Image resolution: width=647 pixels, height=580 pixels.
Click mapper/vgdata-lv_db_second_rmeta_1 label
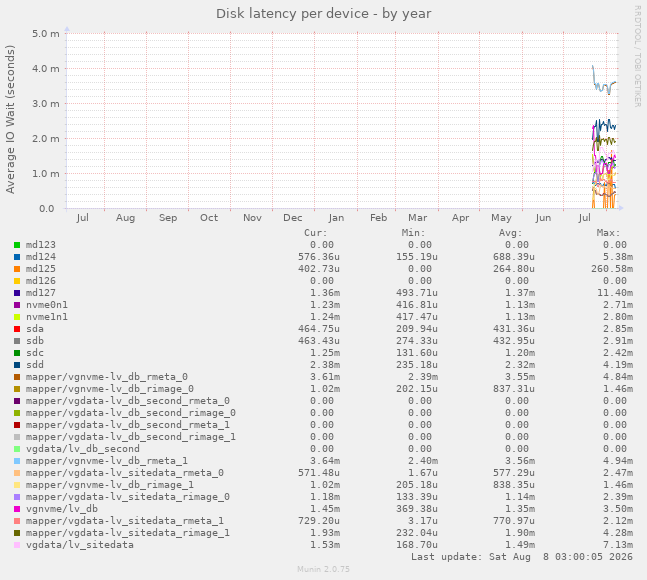point(128,424)
